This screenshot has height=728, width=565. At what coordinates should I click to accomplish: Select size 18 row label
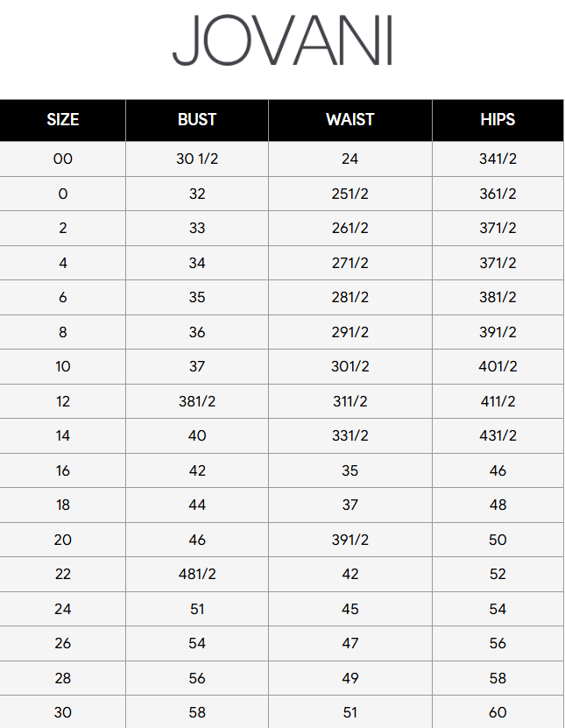63,505
